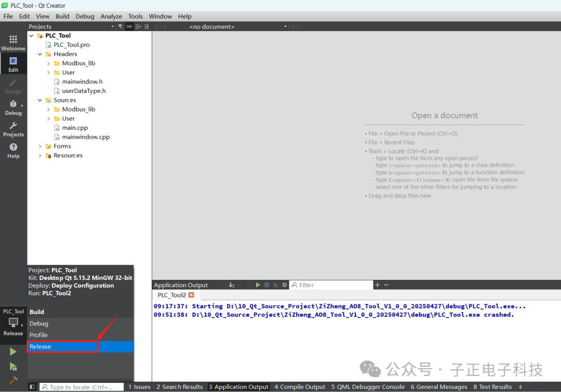Close the Projects side panel icon
The image size is (561, 392).
tap(146, 26)
